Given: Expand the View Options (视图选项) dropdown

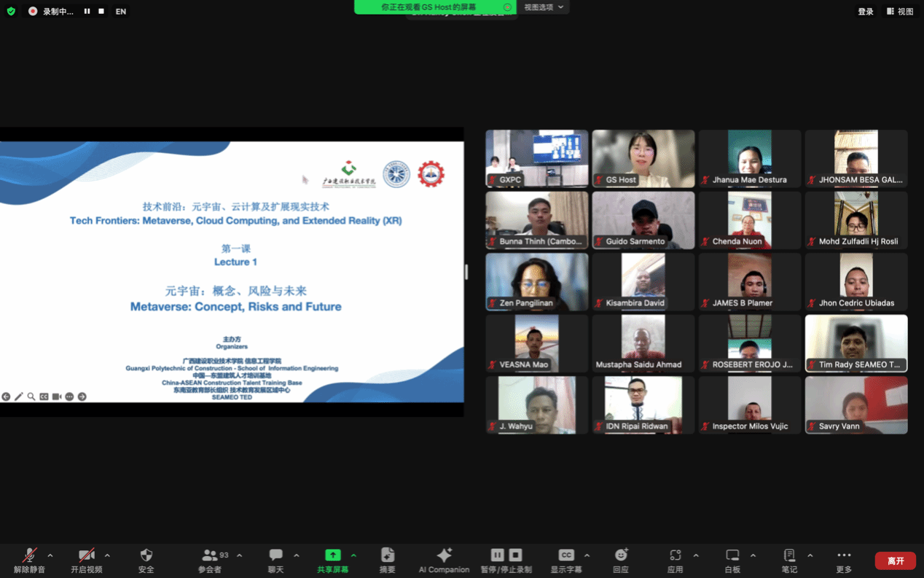Looking at the screenshot, I should (544, 7).
